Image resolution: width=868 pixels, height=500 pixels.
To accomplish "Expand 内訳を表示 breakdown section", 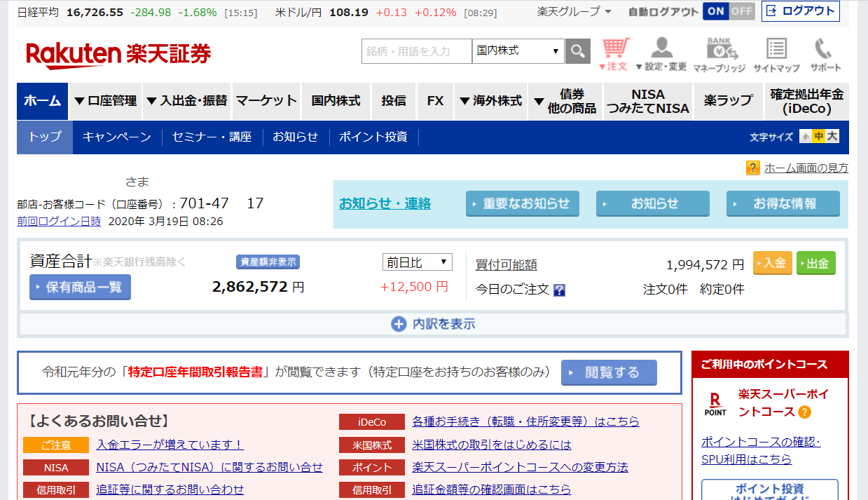I will tap(433, 324).
